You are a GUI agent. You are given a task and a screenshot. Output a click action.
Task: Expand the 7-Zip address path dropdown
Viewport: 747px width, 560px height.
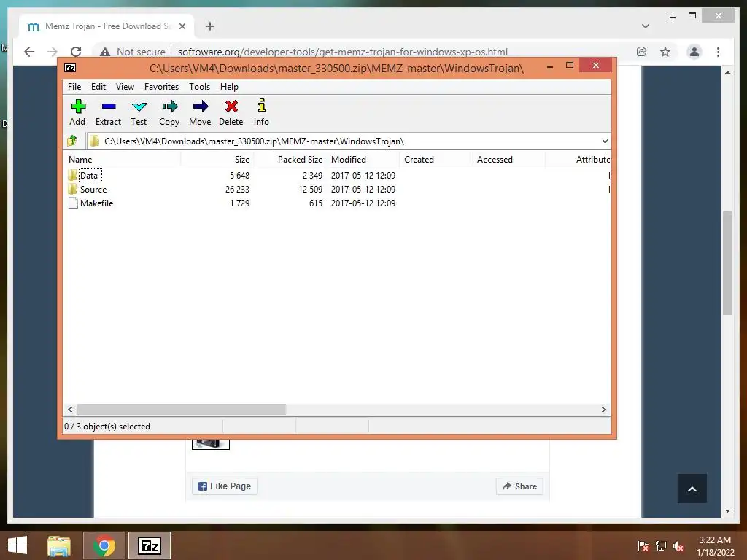click(x=605, y=141)
